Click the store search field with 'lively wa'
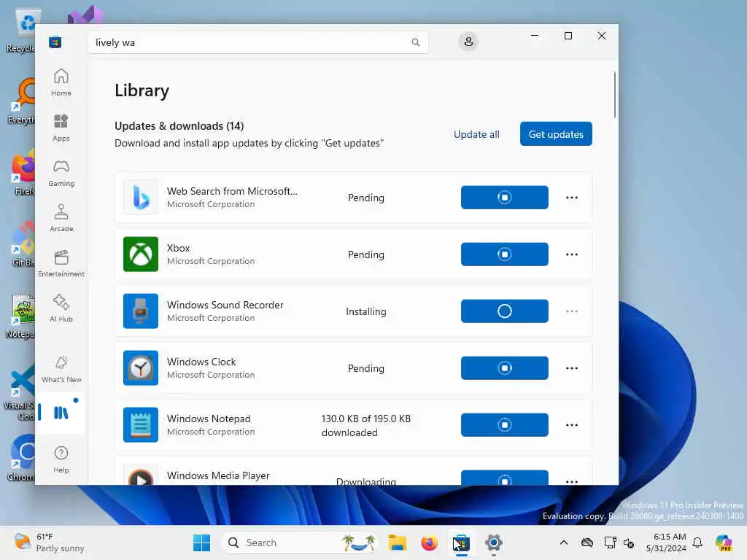This screenshot has height=560, width=747. click(258, 42)
